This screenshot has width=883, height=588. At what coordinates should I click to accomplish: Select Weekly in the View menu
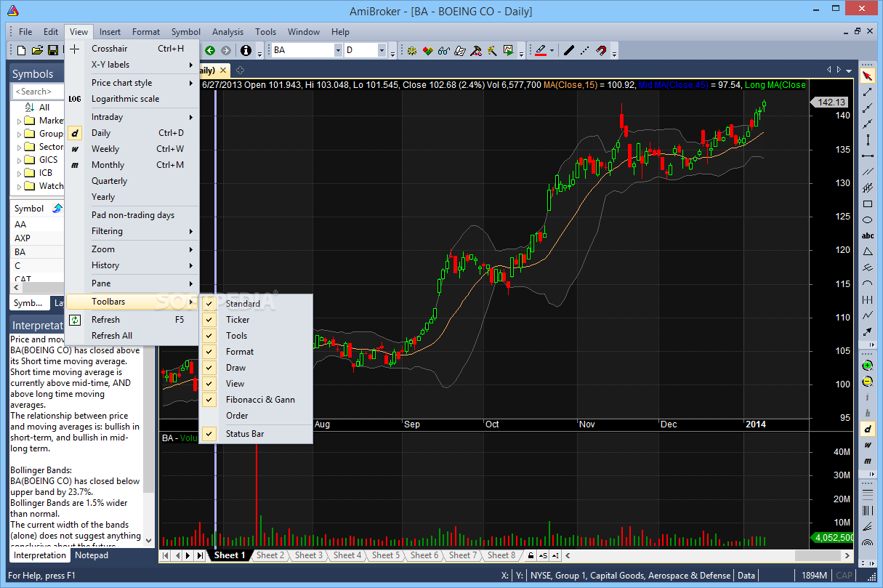(132, 149)
